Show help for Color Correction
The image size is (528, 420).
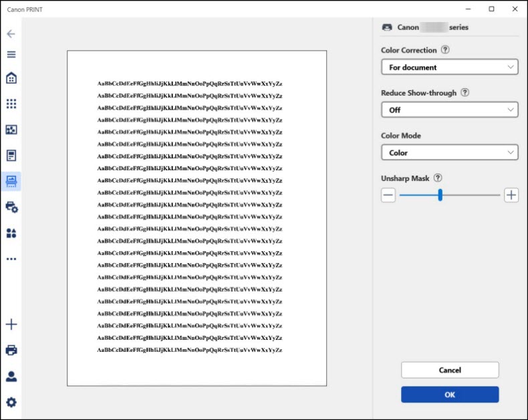[445, 50]
